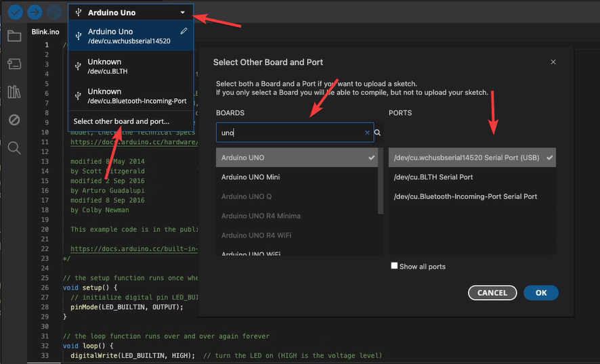Open the Boards Manager sidebar icon
Image resolution: width=600 pixels, height=364 pixels.
click(x=14, y=64)
